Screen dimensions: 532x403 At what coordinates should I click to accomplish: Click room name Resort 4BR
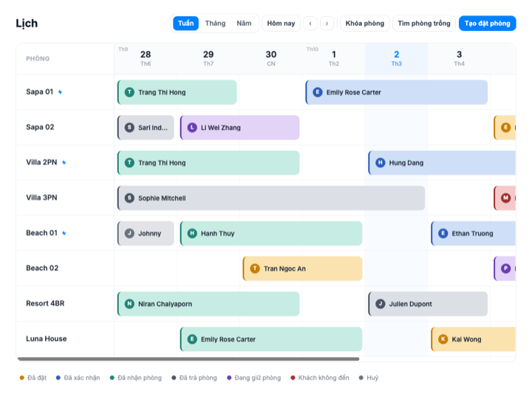(x=45, y=303)
